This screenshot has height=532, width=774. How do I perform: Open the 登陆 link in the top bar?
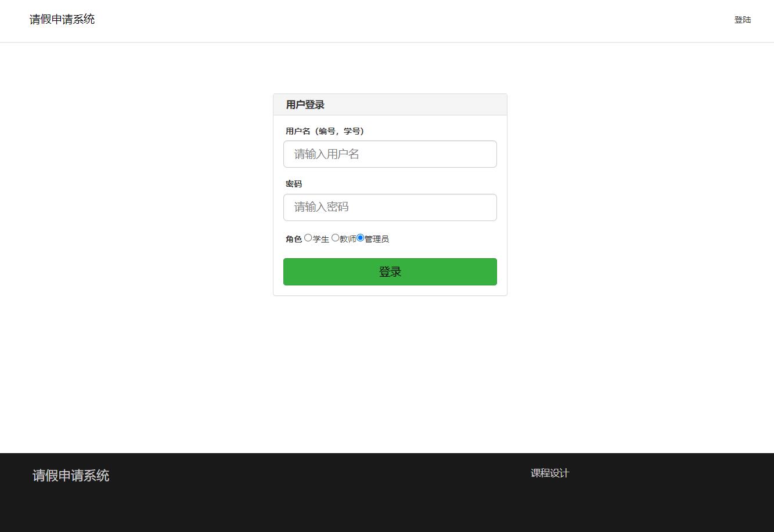743,19
